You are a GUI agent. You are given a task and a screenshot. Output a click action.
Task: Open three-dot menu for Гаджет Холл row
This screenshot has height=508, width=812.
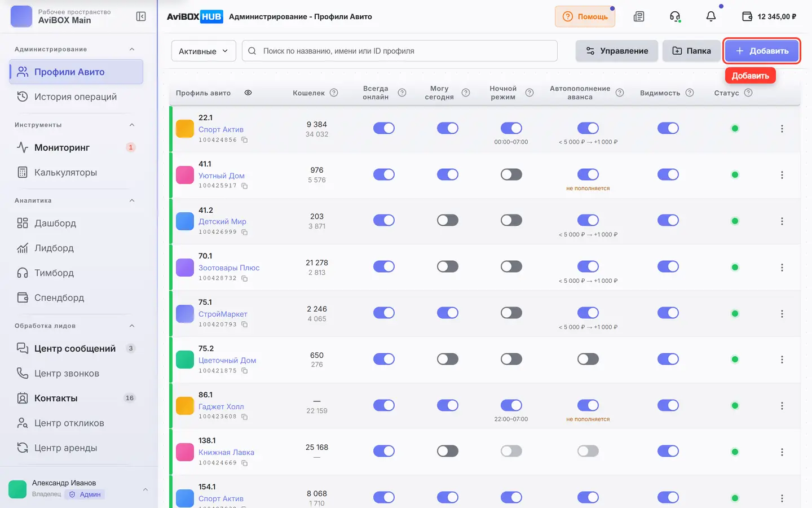pos(782,406)
